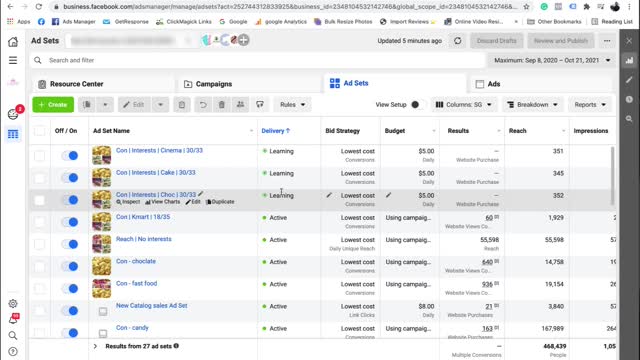
Task: Close the right side panel
Action: pyautogui.click(x=629, y=40)
